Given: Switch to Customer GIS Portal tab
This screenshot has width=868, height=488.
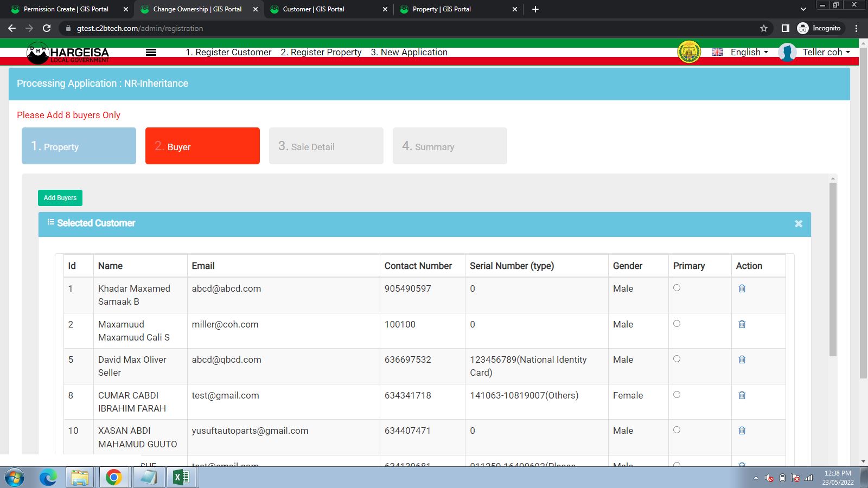Looking at the screenshot, I should (329, 9).
